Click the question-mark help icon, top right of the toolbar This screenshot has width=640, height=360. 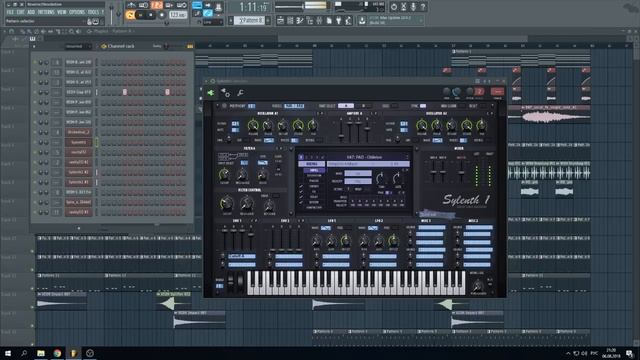click(x=423, y=7)
